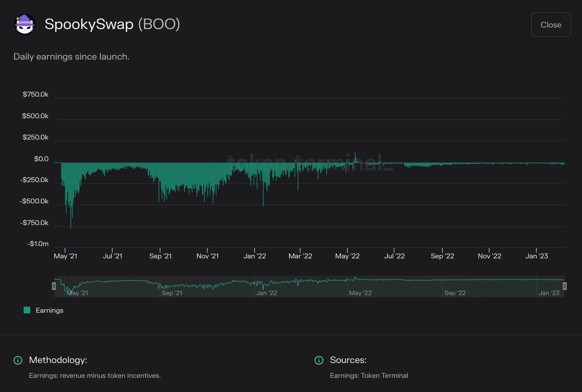Click the $0.0 y-axis label
Viewport: 582px width, 392px height.
coord(41,159)
